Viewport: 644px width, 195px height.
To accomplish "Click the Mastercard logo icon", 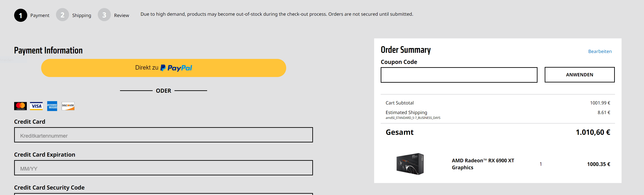I will tap(20, 106).
